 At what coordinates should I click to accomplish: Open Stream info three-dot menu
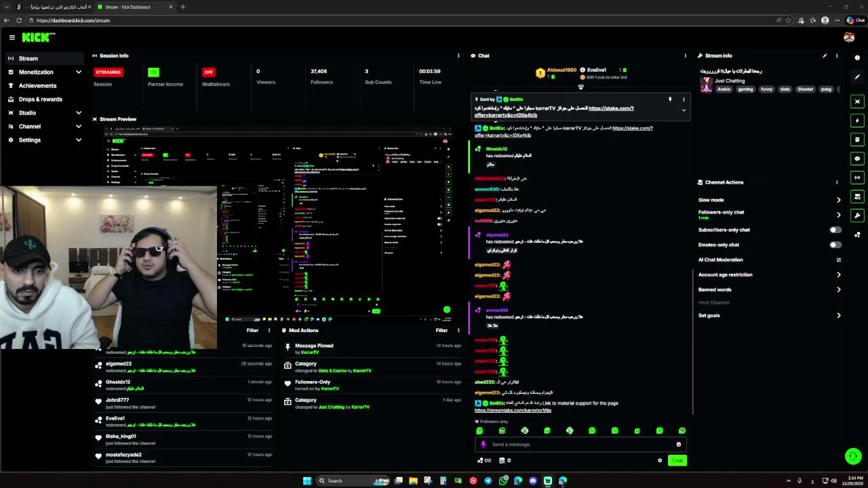click(837, 56)
